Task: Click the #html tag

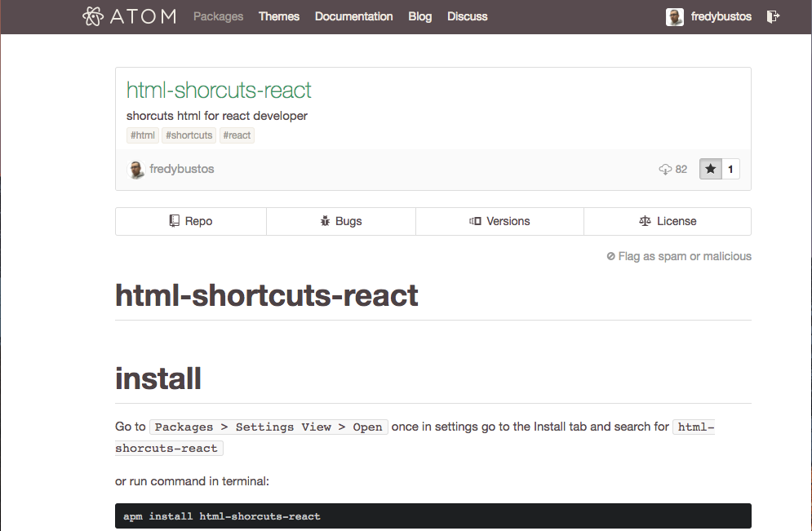Action: [x=142, y=135]
